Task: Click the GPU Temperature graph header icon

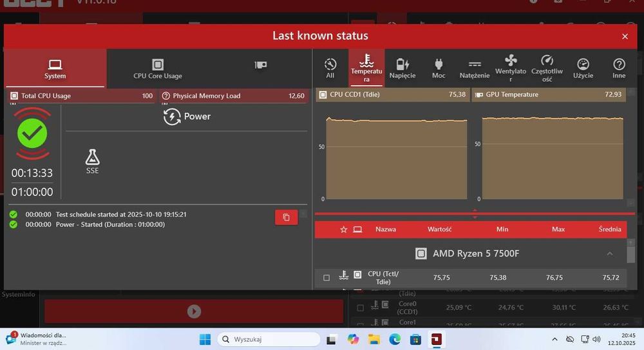Action: pos(479,95)
